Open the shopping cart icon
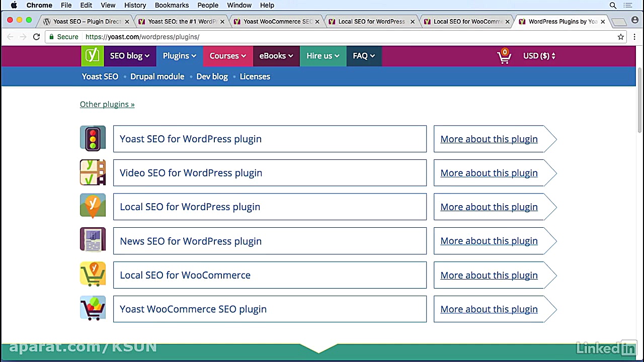The image size is (644, 362). [504, 56]
